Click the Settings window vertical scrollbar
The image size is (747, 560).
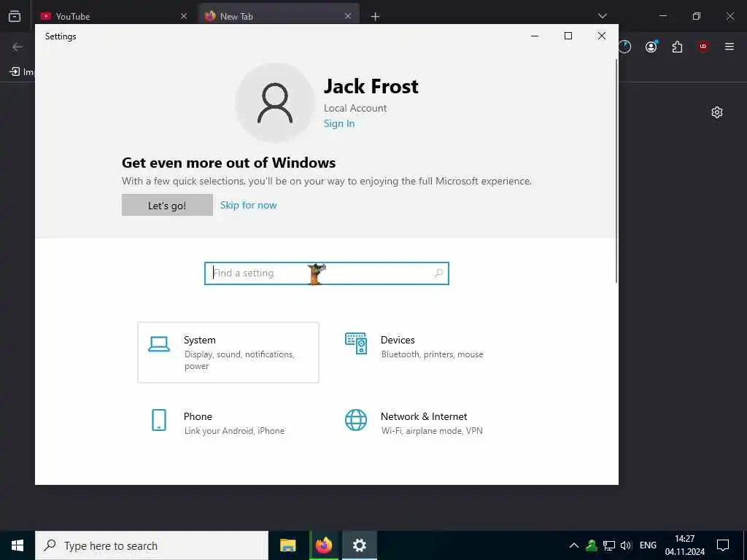click(x=616, y=171)
